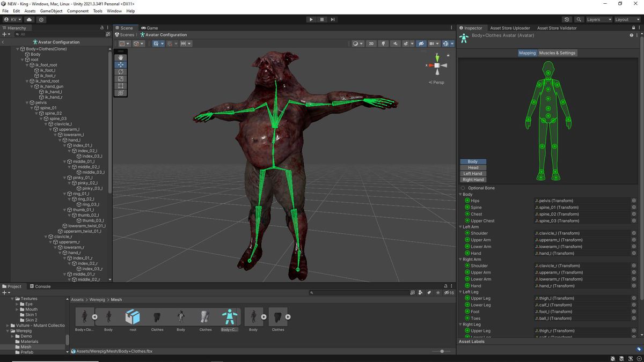Click the cloud services icon
This screenshot has height=362, width=644.
click(x=30, y=19)
